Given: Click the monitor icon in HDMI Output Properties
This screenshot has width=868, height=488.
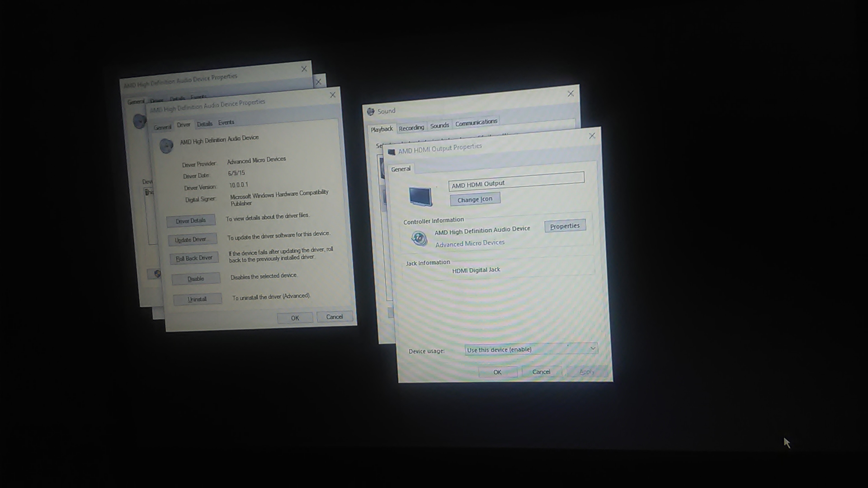Looking at the screenshot, I should tap(420, 197).
